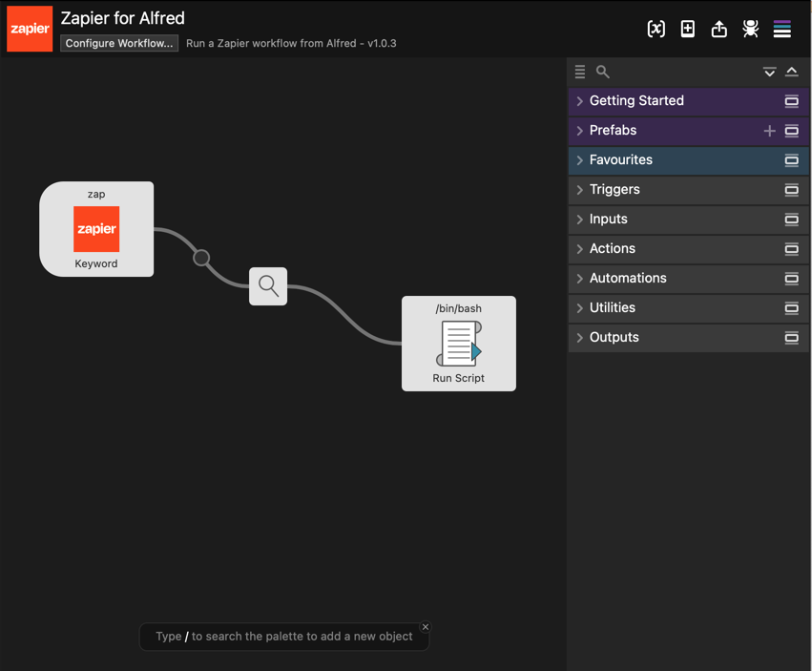Expand all palette sections arrow
This screenshot has height=671, width=812.
point(769,72)
